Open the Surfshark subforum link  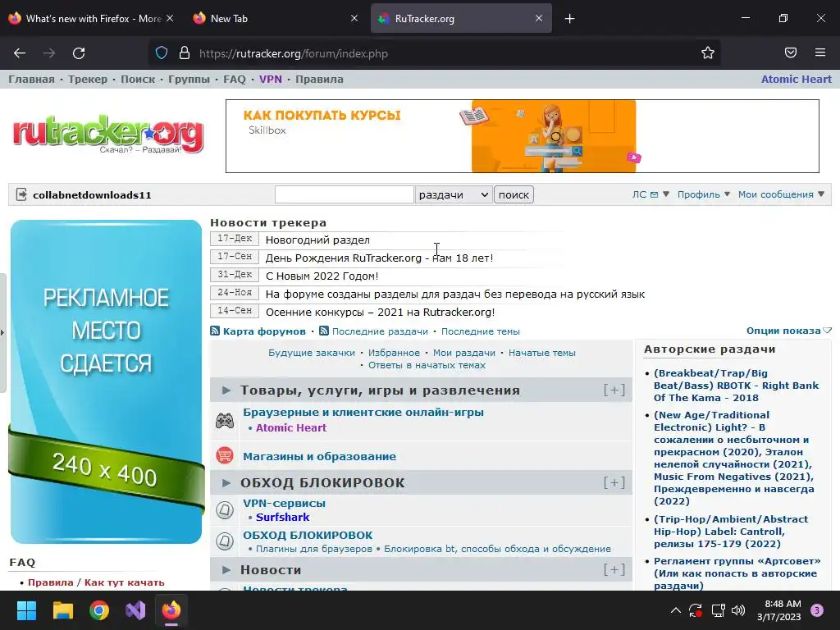coord(282,517)
